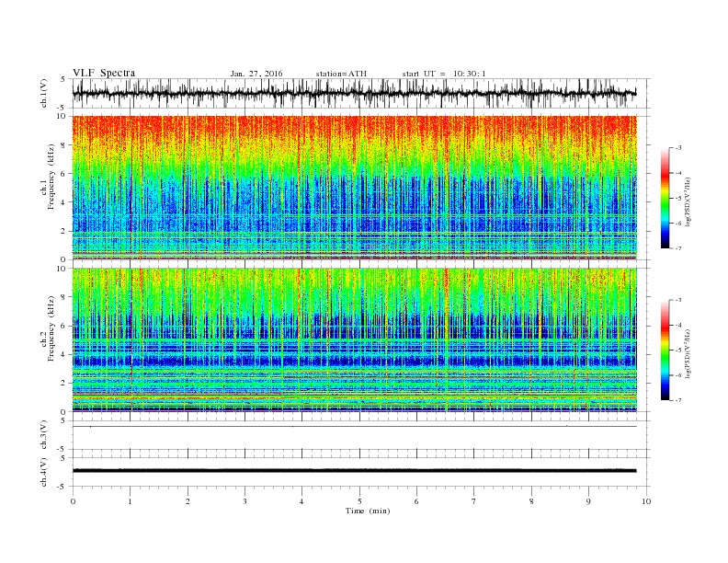Click the "0" tick on the time axis
The width and height of the screenshot is (728, 563).
coord(73,501)
